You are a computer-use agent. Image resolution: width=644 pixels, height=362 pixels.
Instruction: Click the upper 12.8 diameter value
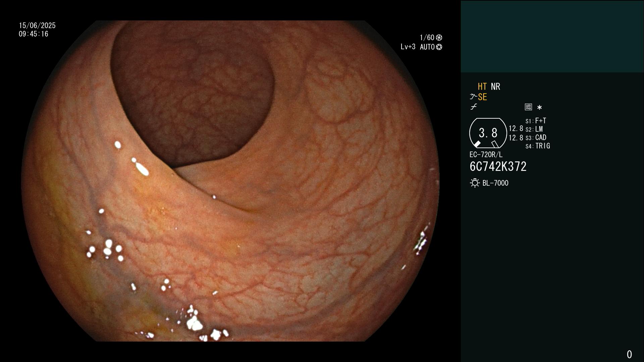click(516, 128)
